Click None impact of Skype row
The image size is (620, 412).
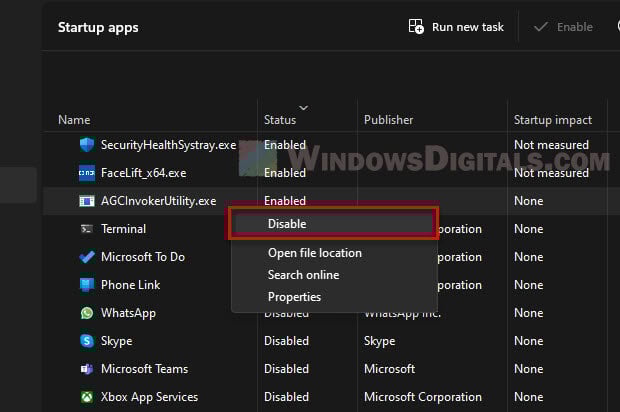[x=528, y=341]
